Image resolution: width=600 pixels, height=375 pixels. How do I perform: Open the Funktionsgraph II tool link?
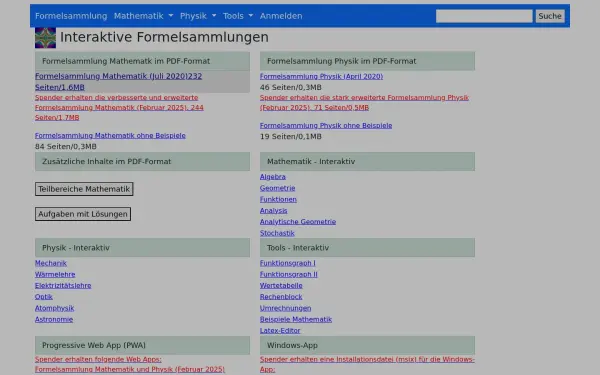click(x=289, y=274)
